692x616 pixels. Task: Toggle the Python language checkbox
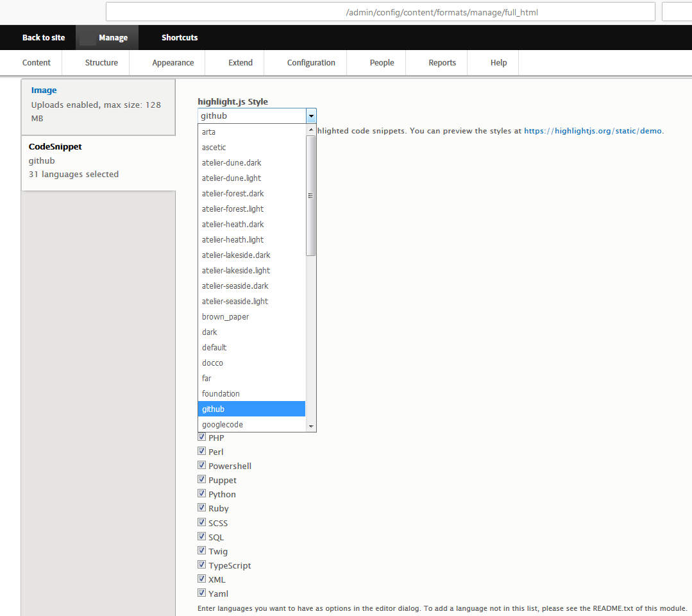click(x=201, y=493)
